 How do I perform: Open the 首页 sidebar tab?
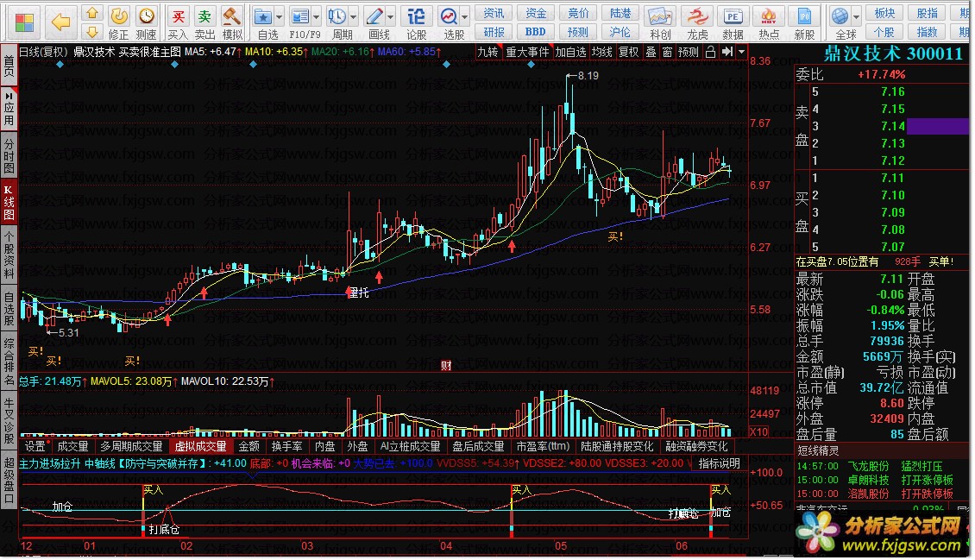click(9, 65)
